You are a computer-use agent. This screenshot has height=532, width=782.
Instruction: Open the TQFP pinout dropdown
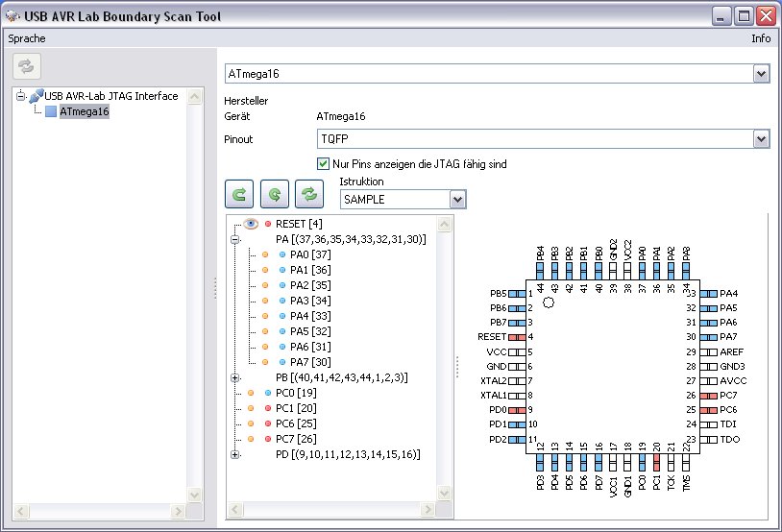tap(761, 138)
